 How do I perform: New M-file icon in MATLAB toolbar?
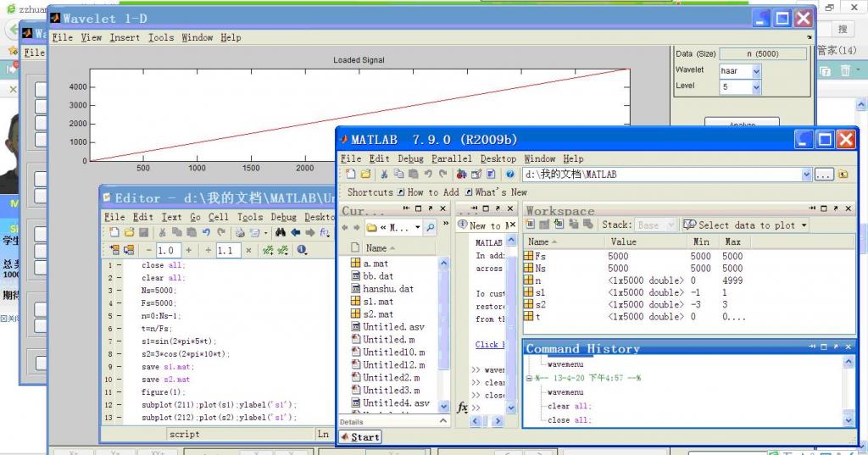(350, 174)
